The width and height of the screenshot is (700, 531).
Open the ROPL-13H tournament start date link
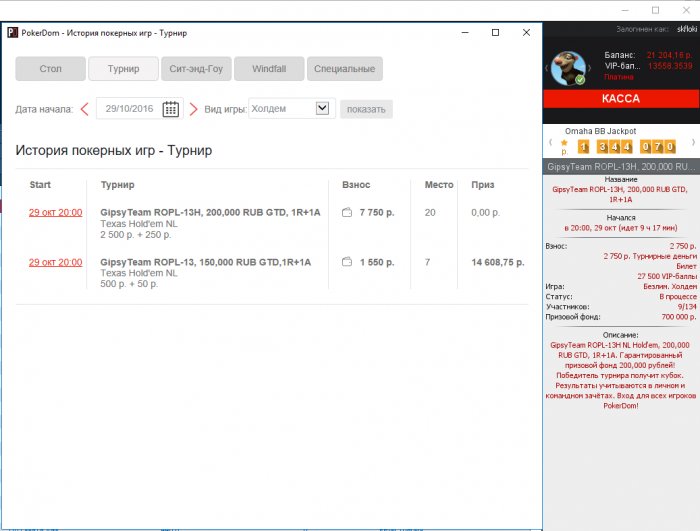point(55,212)
